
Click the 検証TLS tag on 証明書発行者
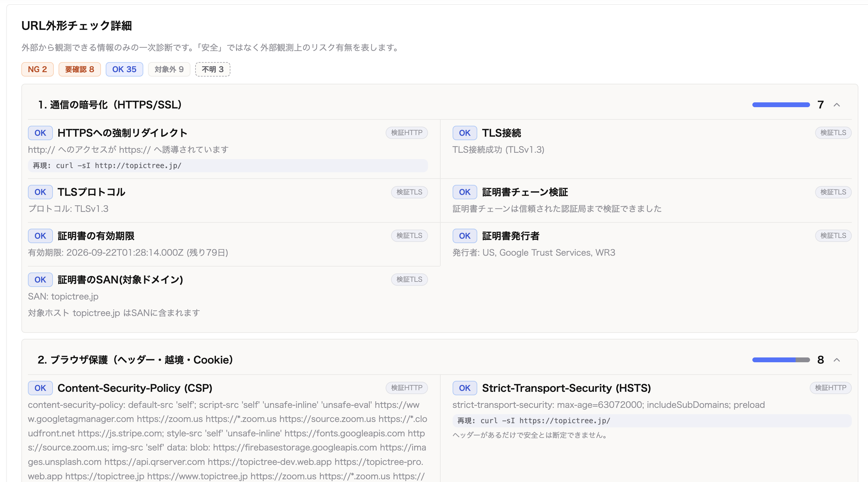coord(833,236)
